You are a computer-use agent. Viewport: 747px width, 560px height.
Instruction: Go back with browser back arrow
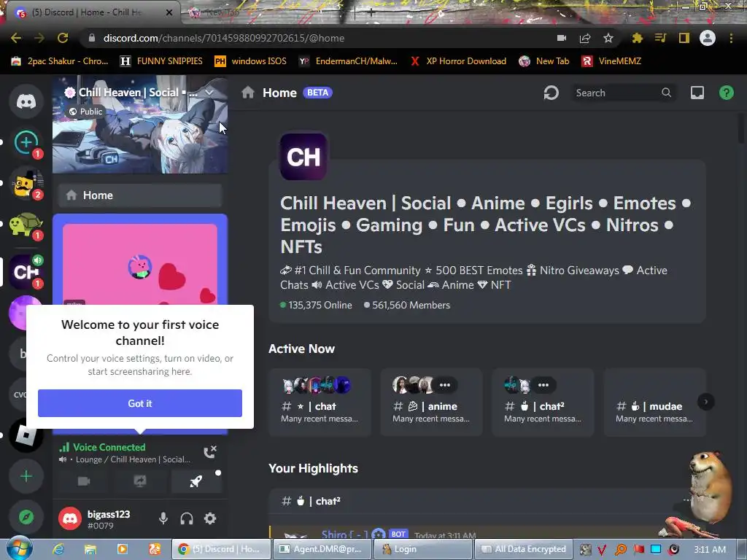(x=16, y=38)
